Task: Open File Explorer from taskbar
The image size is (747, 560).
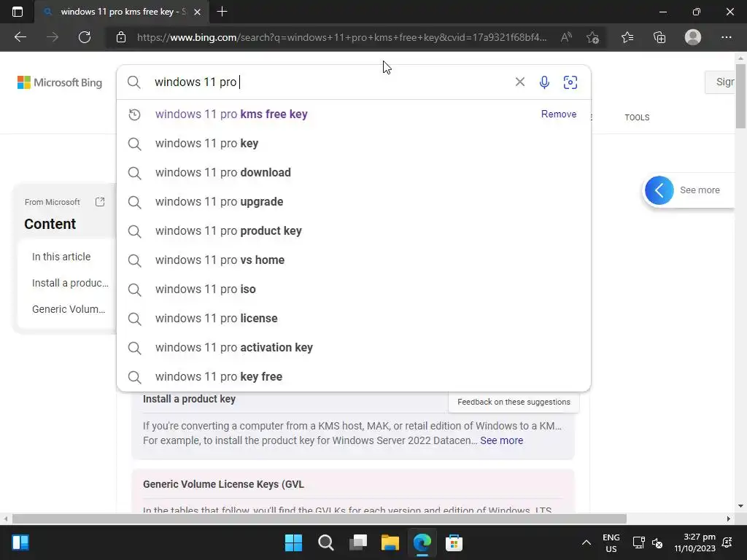Action: [390, 542]
